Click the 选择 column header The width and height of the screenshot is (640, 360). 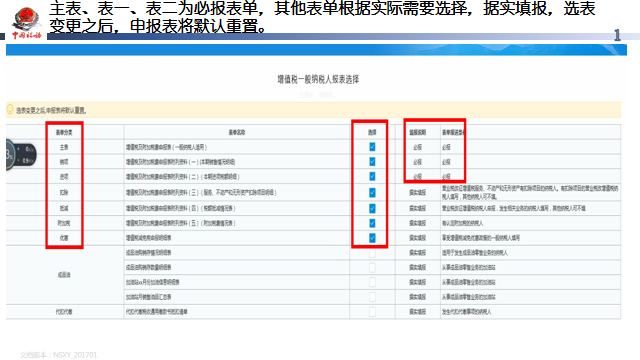[x=372, y=132]
